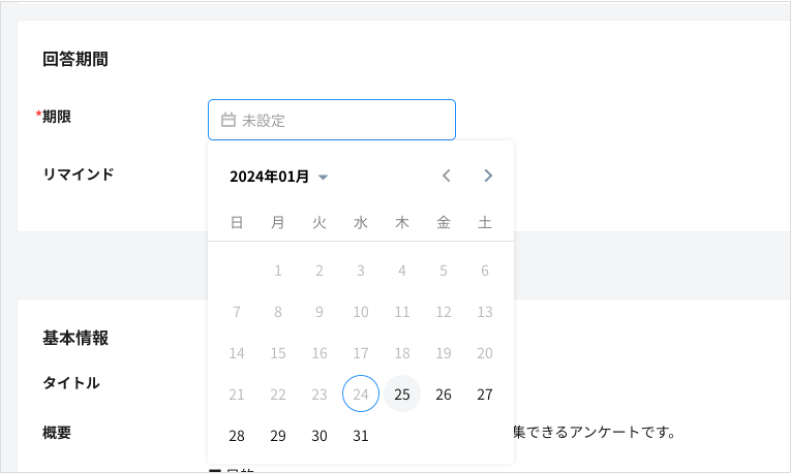Click the 水 weekday header
The height and width of the screenshot is (474, 792).
pyautogui.click(x=361, y=222)
